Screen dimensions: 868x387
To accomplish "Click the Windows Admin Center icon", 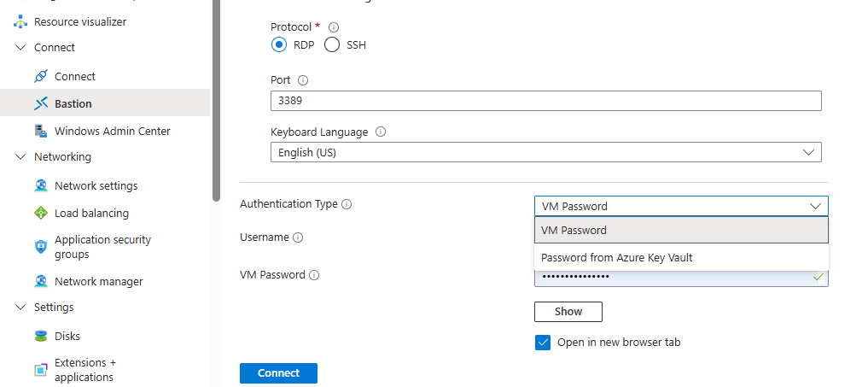I will (40, 131).
